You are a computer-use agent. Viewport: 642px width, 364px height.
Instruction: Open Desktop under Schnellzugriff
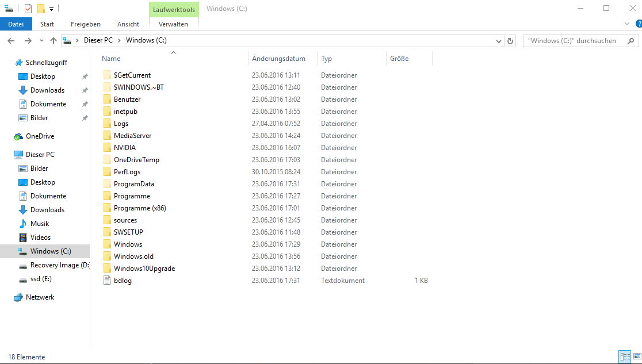[43, 76]
